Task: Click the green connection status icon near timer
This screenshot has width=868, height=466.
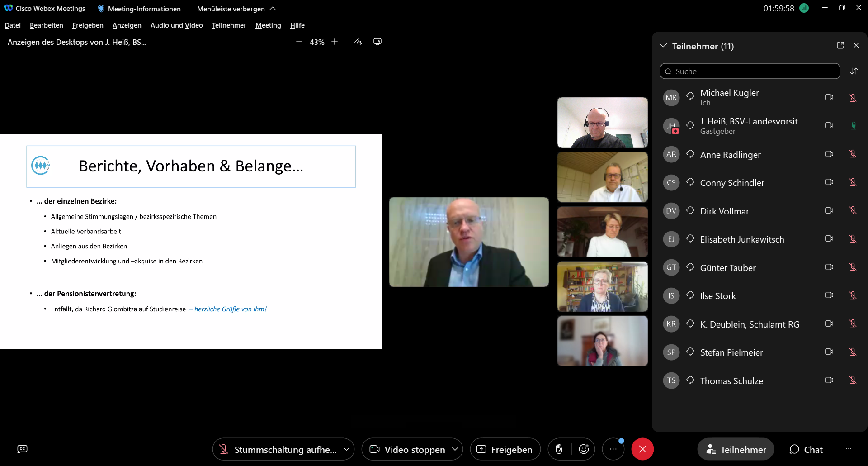Action: coord(804,8)
